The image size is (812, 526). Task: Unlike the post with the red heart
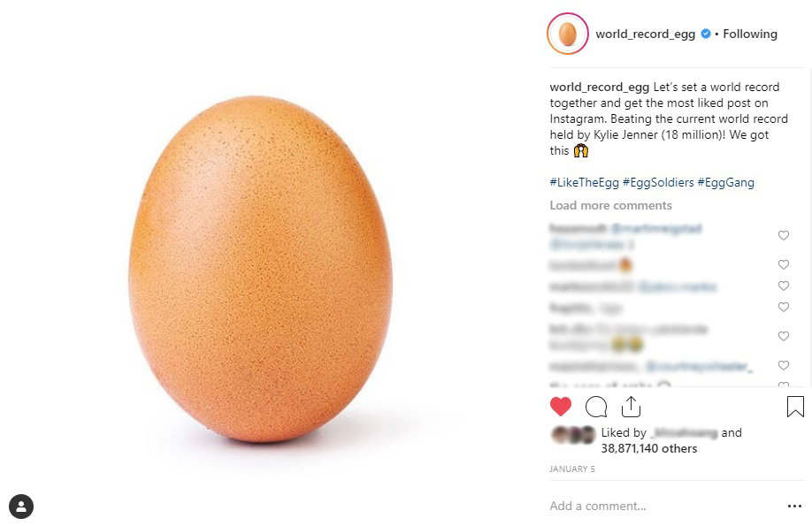tap(560, 407)
